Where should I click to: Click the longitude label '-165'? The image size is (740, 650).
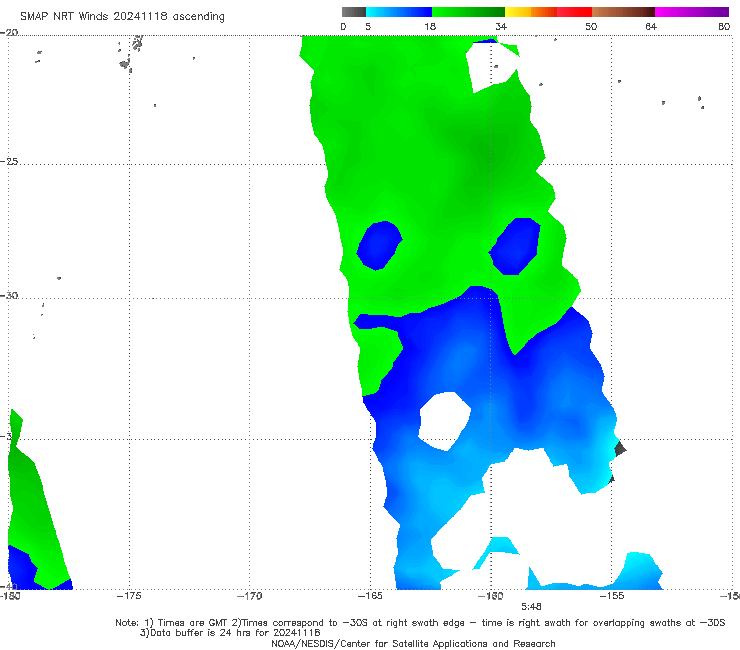[370, 596]
